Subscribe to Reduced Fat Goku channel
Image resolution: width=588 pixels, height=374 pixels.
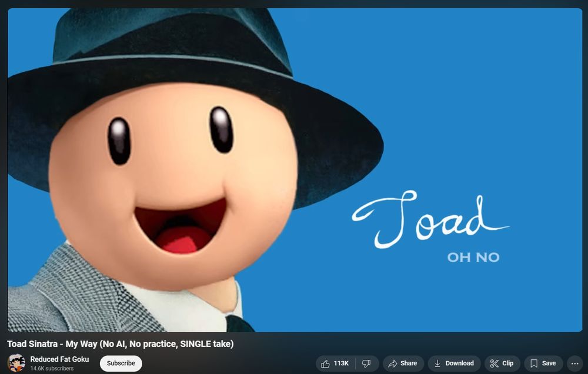coord(121,363)
